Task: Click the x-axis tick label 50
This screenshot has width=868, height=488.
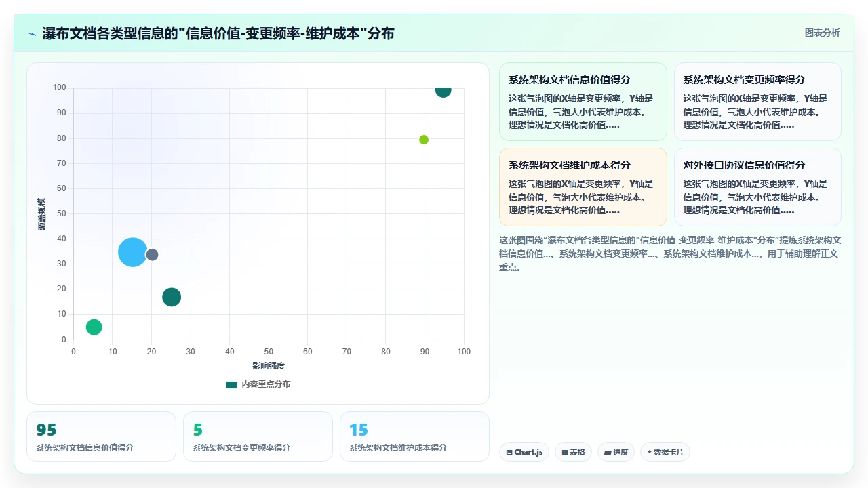Action: click(269, 352)
